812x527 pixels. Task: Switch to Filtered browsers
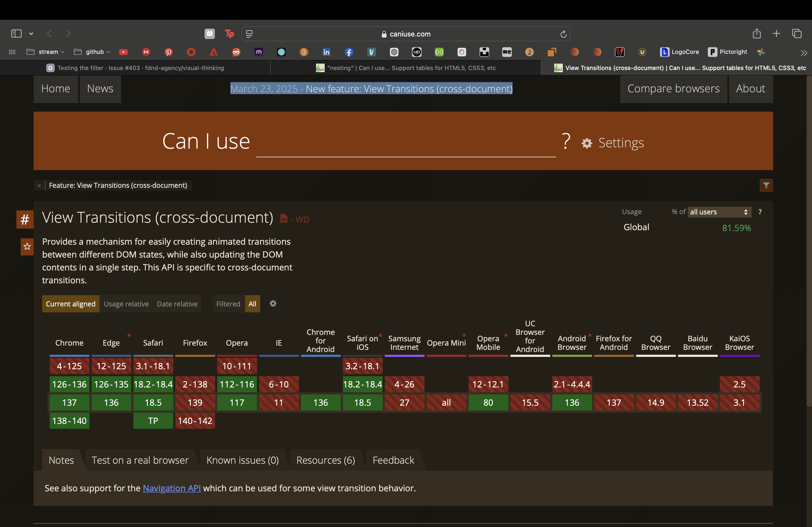228,304
